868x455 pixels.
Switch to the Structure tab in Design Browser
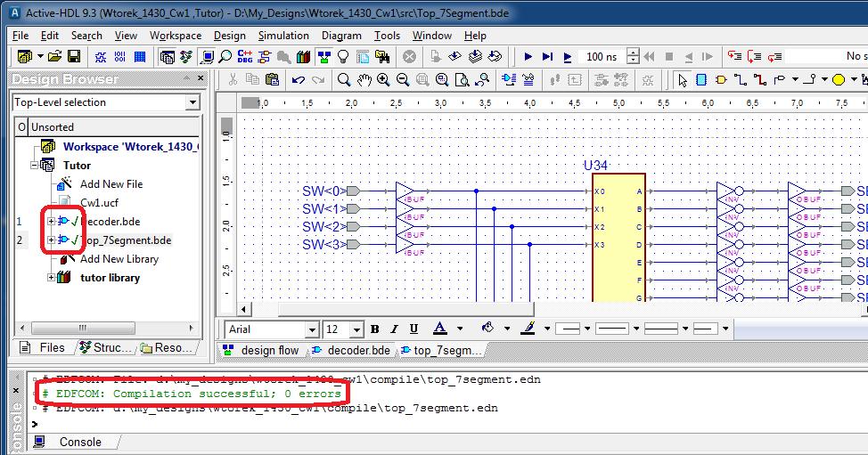point(106,348)
